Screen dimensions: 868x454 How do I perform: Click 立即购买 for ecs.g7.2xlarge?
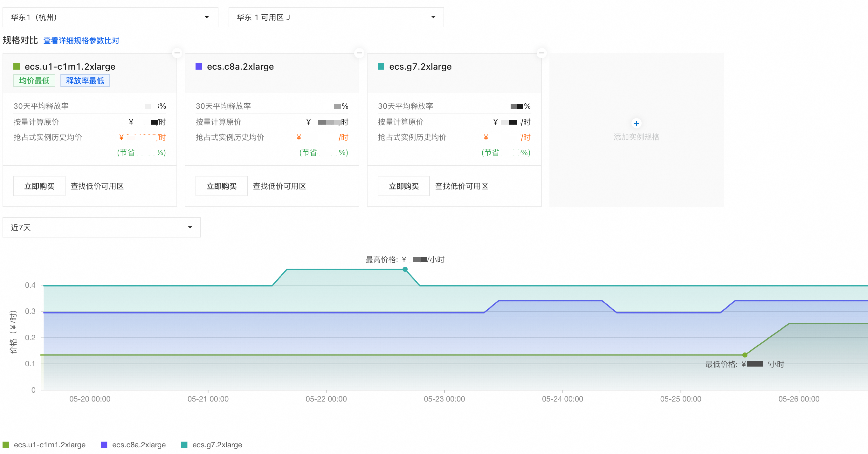(404, 186)
